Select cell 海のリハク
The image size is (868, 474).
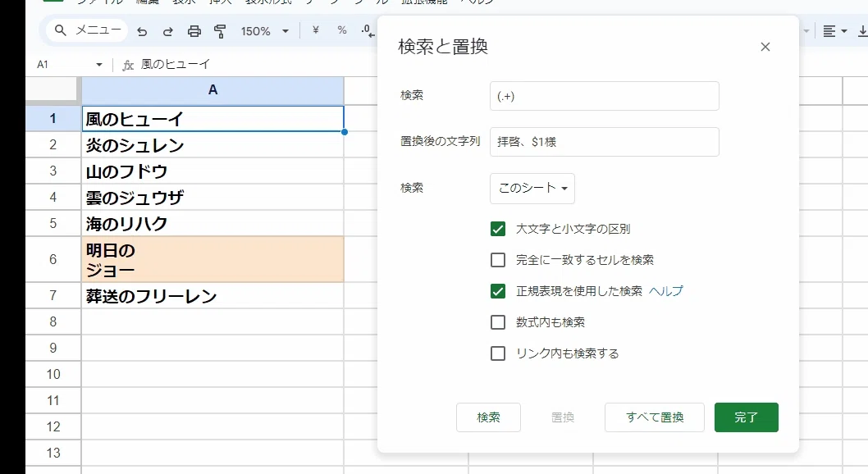click(x=212, y=223)
